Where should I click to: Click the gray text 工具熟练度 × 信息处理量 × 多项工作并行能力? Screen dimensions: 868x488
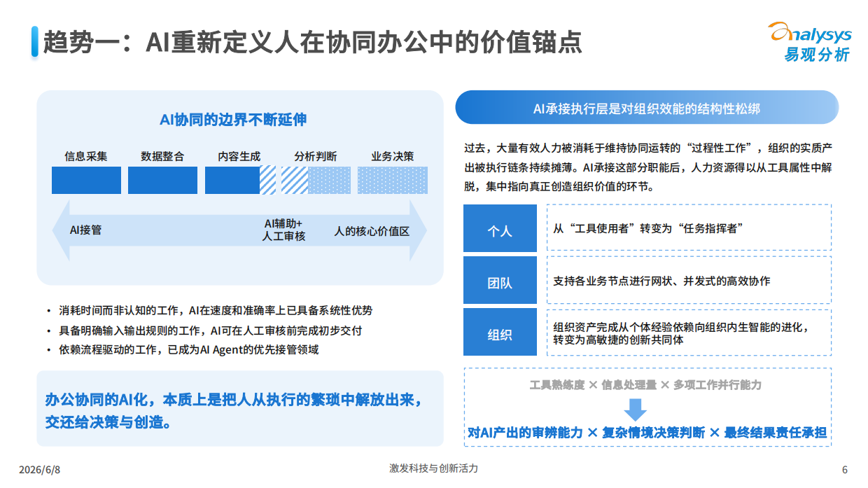point(645,385)
